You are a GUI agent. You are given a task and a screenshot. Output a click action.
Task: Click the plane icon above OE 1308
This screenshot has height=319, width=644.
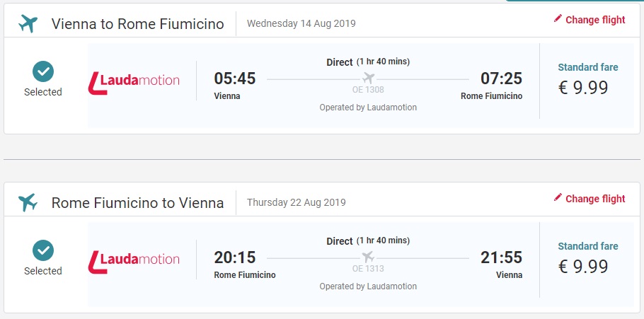coord(368,77)
